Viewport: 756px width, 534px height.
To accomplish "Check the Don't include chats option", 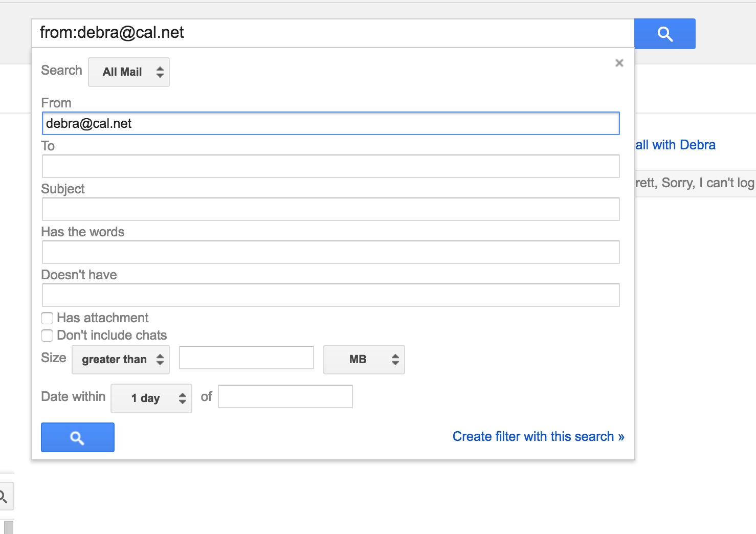I will point(47,336).
